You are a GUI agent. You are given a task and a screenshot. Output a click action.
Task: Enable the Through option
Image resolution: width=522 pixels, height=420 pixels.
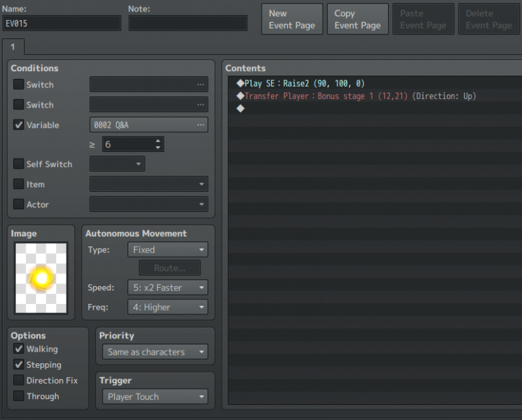click(x=19, y=396)
